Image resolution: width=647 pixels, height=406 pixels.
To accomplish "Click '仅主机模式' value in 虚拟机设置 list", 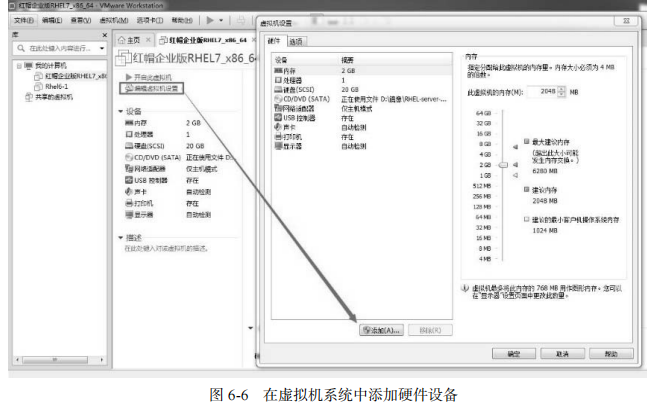I will 357,109.
